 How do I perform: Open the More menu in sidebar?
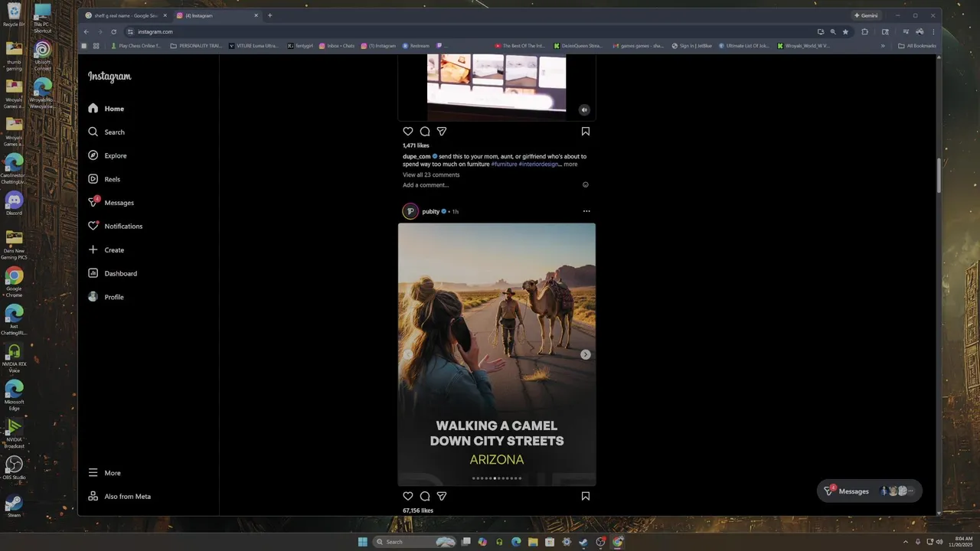click(x=105, y=473)
